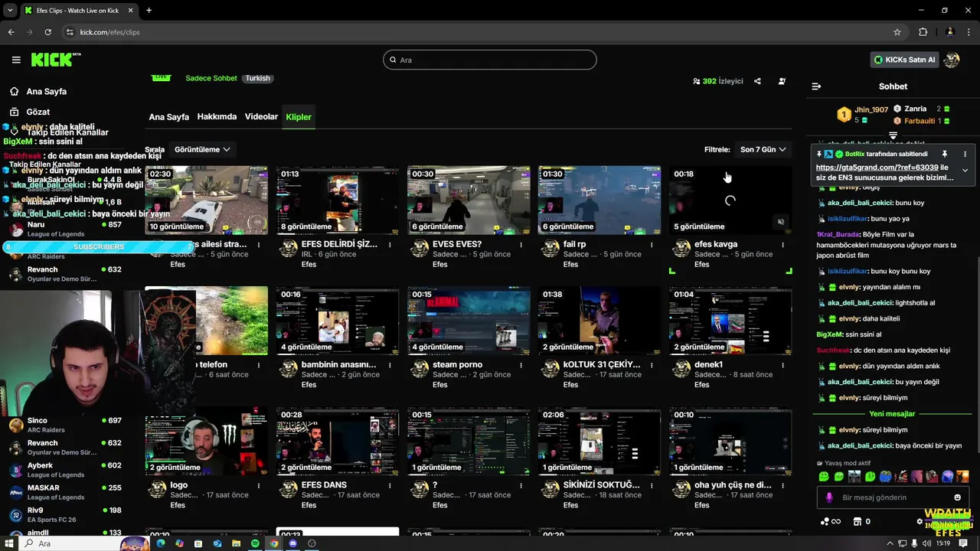
Task: Open options menu for the fail rp clip
Action: click(652, 245)
